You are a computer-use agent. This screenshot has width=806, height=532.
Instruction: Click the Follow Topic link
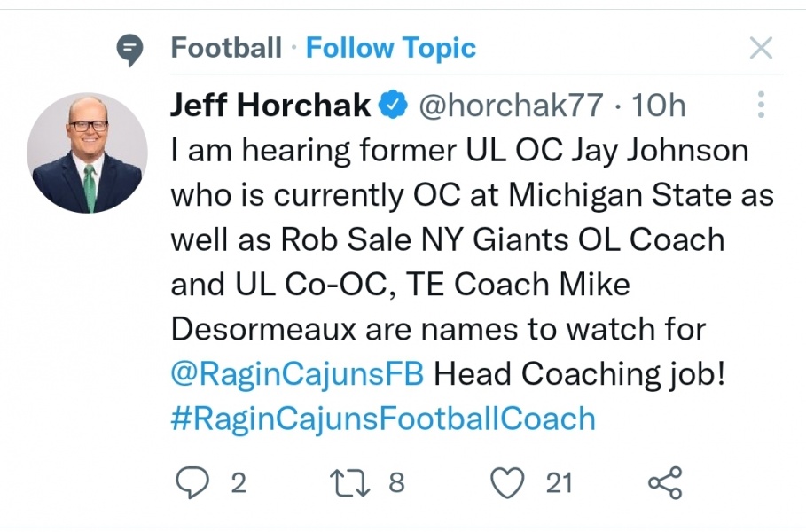click(x=391, y=48)
